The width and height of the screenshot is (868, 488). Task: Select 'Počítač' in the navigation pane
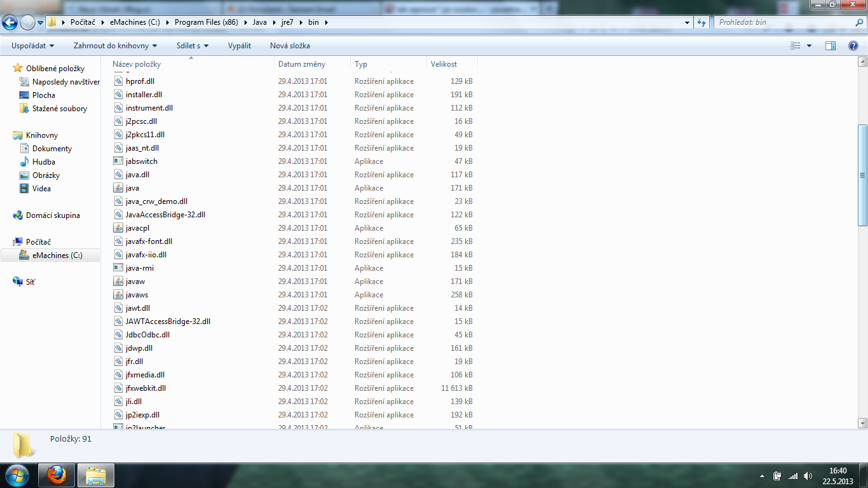point(38,242)
